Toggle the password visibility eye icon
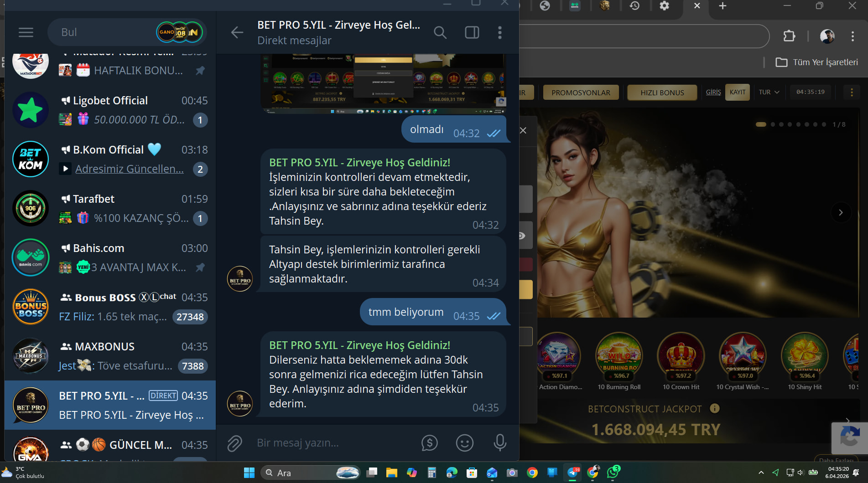Image resolution: width=868 pixels, height=483 pixels. click(522, 236)
